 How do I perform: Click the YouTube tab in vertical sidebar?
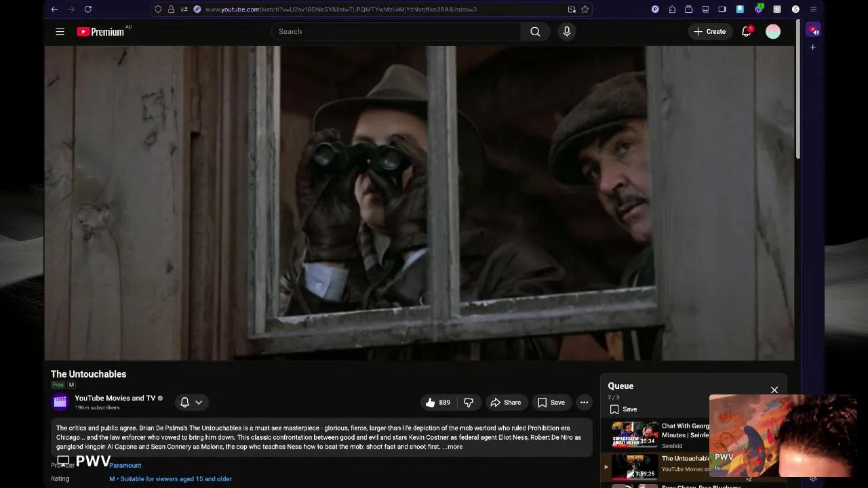coord(813,31)
